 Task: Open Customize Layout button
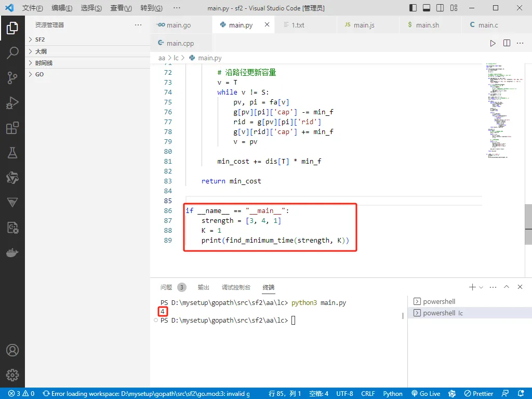coord(454,8)
